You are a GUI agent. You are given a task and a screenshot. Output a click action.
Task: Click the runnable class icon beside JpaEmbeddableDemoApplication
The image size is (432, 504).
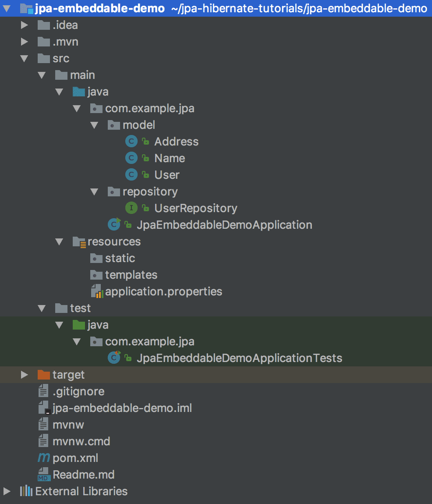coord(113,224)
